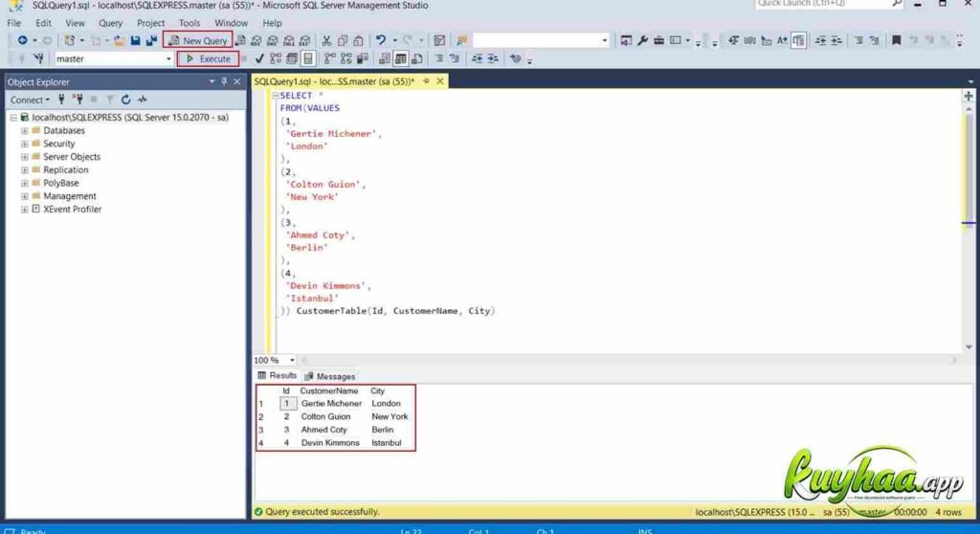This screenshot has height=534, width=980.
Task: Click the Save disk icon
Action: point(135,40)
